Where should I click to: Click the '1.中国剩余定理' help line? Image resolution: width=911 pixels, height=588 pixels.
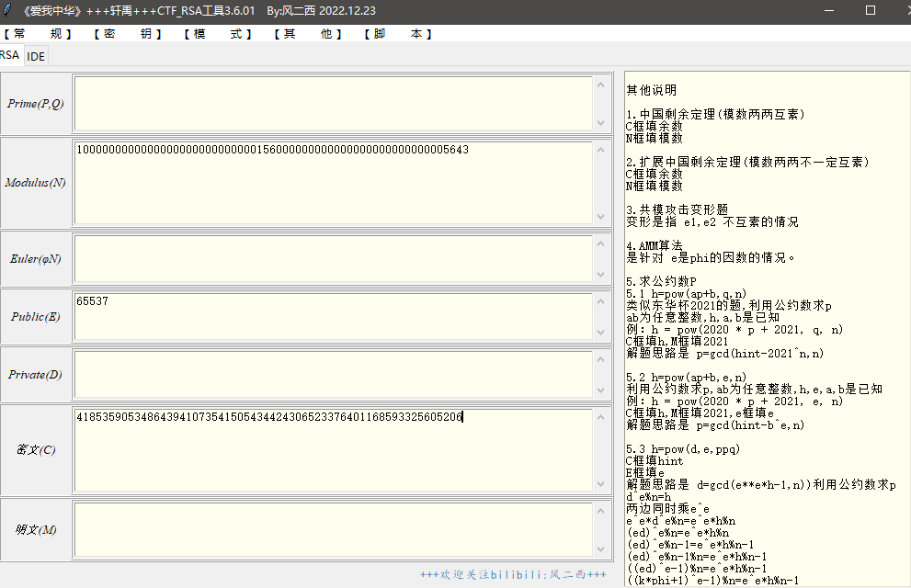[716, 114]
